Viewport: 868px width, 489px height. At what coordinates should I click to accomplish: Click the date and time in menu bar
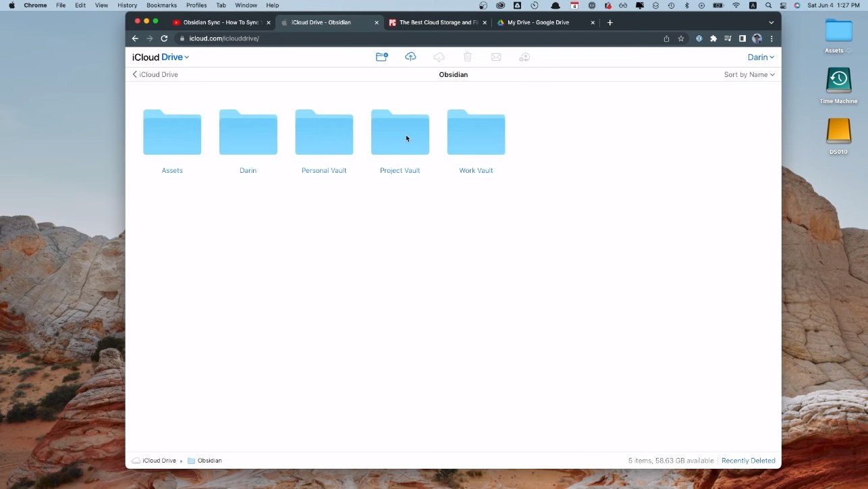click(834, 5)
